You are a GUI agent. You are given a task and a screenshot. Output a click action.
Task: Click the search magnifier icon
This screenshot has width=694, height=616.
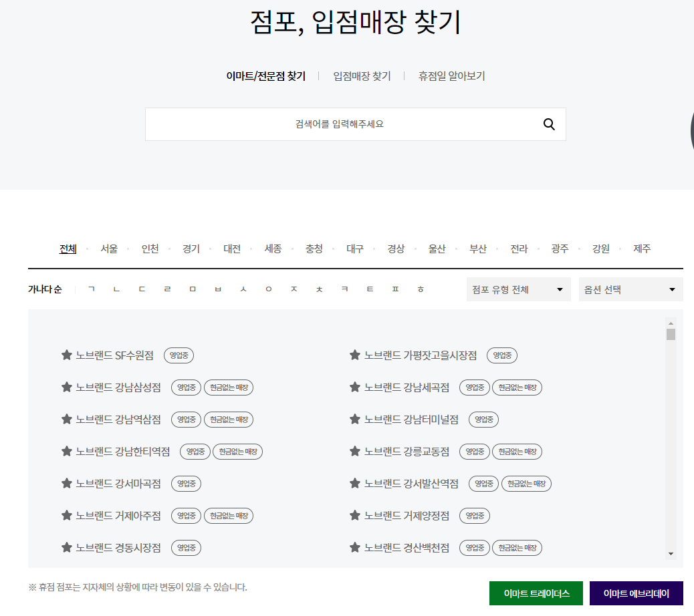point(549,124)
